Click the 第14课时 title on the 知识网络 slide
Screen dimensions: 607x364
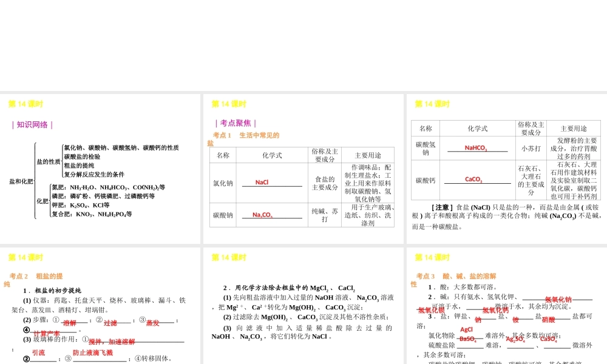(x=25, y=104)
